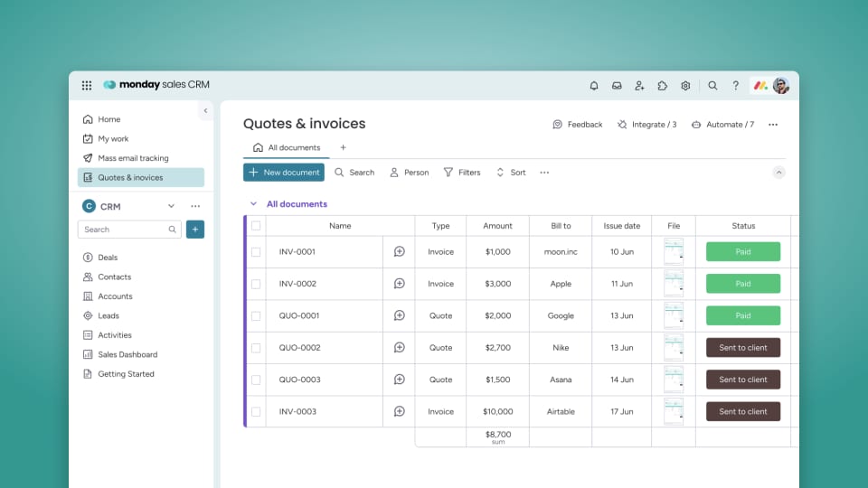Open the apps puzzle piece icon
Screen dimensions: 868x488
click(x=663, y=86)
